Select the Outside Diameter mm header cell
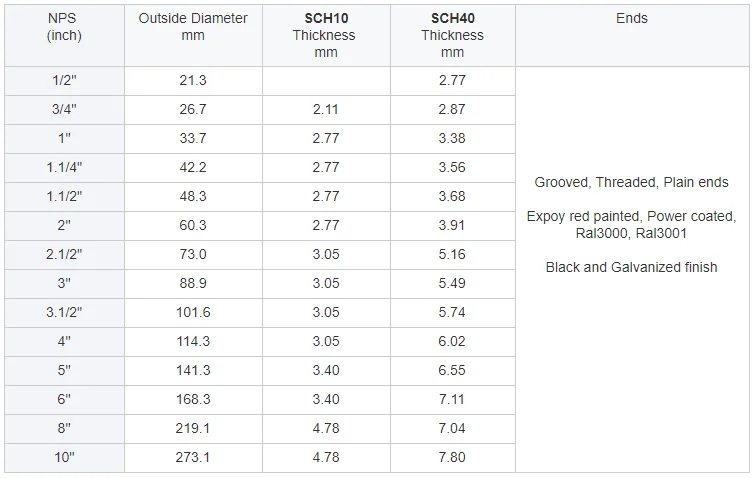 (193, 27)
